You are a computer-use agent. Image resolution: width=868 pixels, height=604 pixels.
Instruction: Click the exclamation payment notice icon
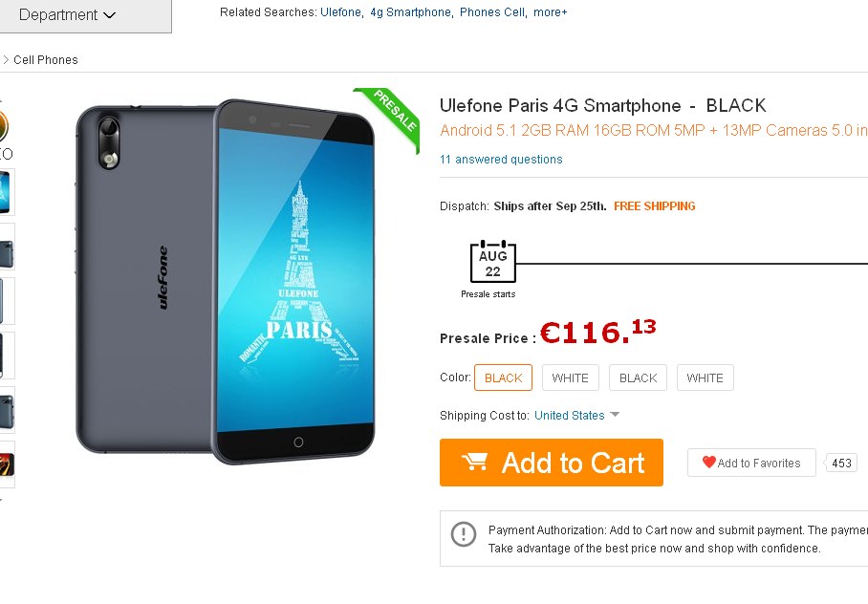(x=464, y=534)
